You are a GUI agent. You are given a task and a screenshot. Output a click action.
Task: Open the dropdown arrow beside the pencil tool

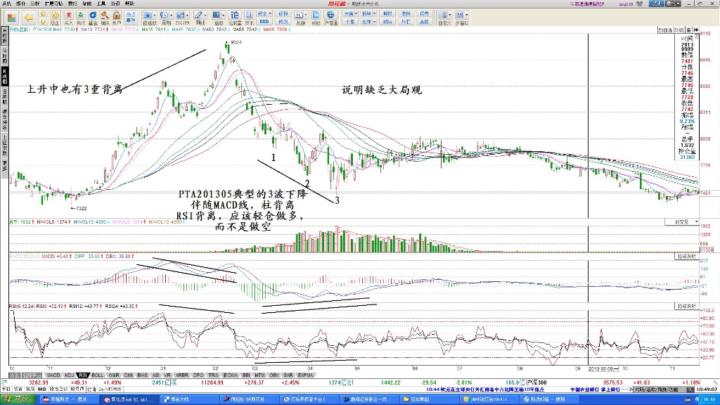(x=205, y=15)
